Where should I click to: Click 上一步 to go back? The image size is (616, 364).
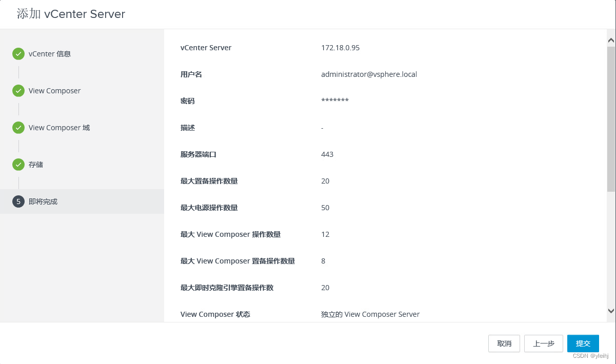tap(544, 343)
